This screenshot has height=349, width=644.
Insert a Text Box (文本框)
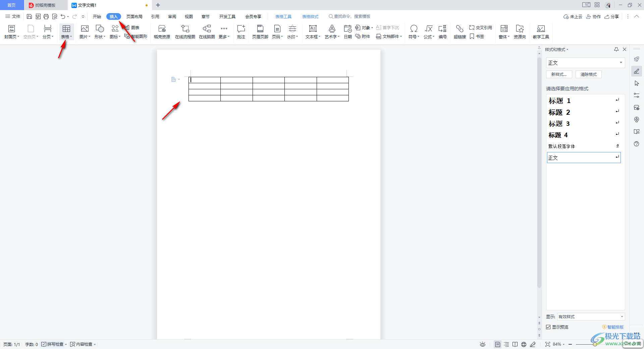pos(313,32)
